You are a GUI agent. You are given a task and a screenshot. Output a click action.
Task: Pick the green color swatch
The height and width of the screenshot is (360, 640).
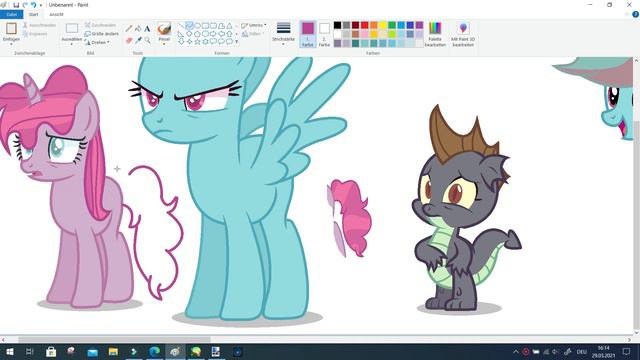point(392,25)
